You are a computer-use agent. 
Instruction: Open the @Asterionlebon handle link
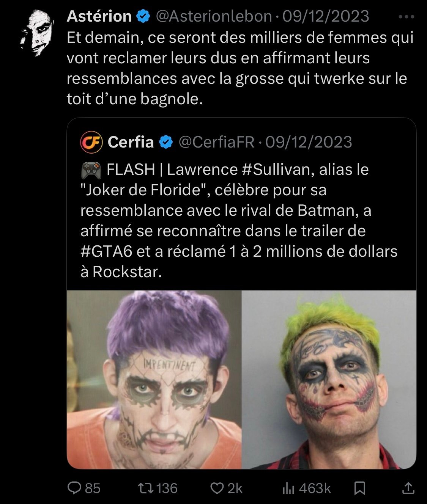[214, 16]
